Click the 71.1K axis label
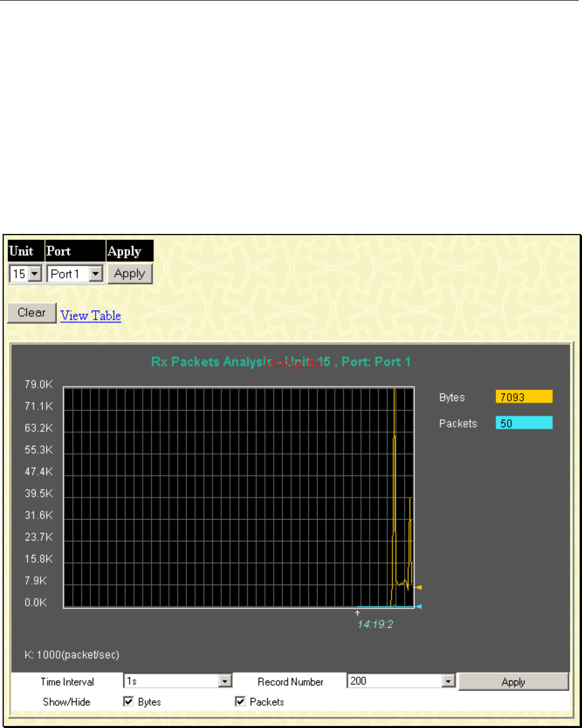 (x=38, y=406)
